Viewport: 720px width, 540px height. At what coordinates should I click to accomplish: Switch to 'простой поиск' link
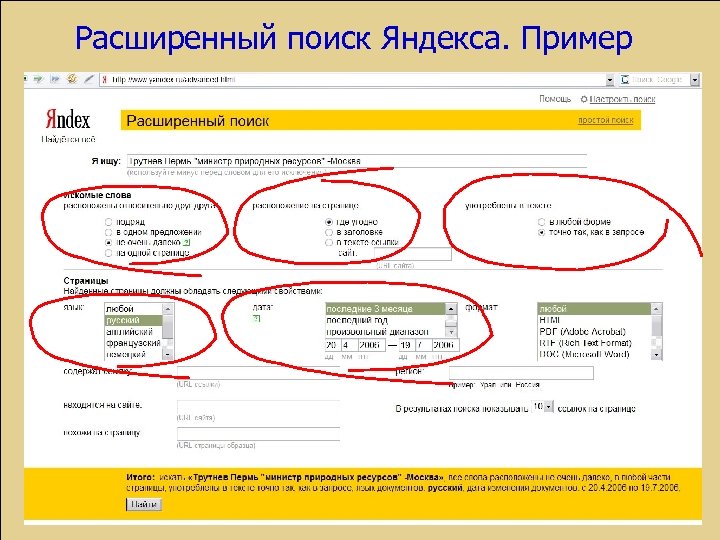click(x=605, y=120)
